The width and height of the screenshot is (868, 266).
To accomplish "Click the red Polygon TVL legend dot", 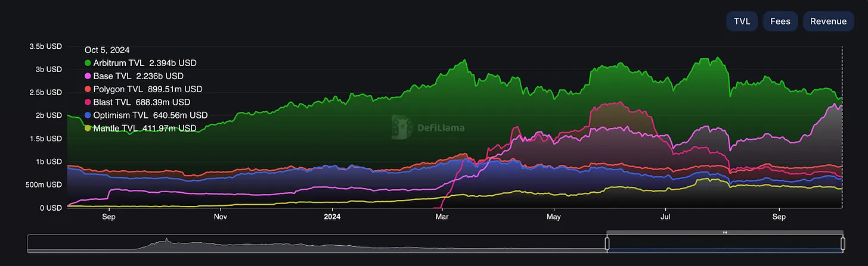I will click(x=88, y=89).
